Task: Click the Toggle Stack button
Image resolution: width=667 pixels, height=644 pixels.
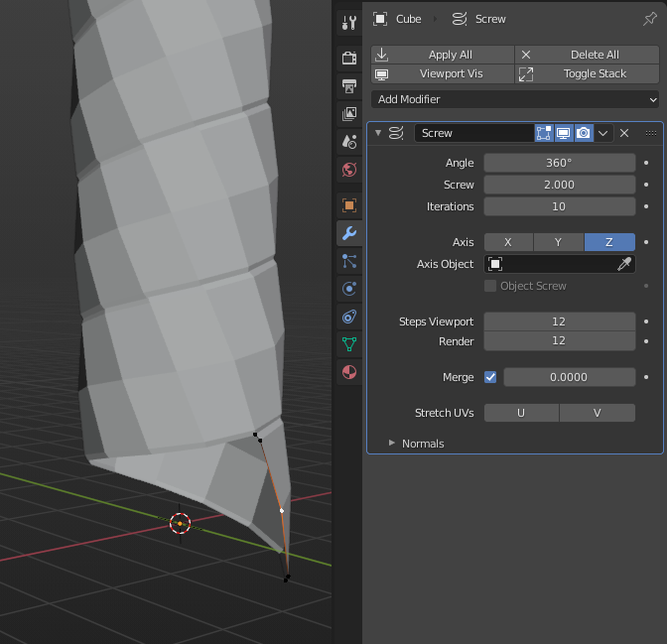Action: pos(587,73)
